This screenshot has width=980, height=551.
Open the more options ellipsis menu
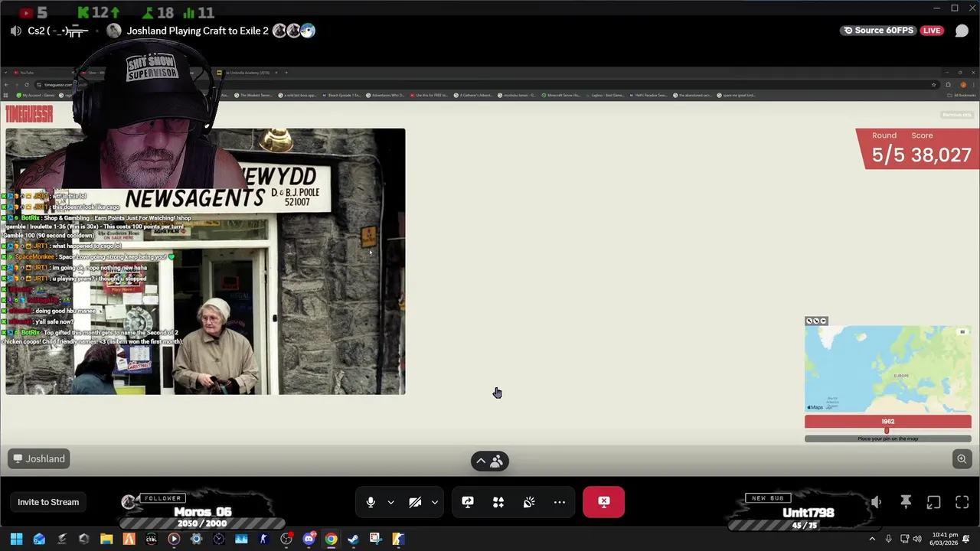point(560,502)
